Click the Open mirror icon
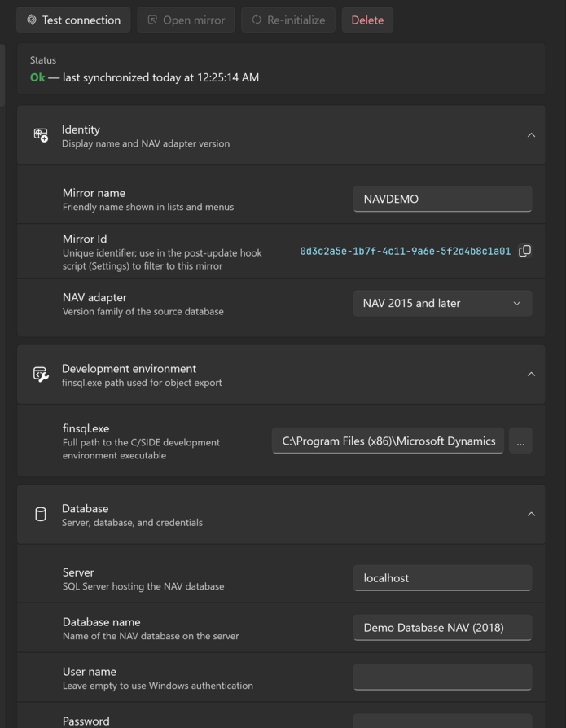Image resolution: width=566 pixels, height=728 pixels. click(152, 20)
